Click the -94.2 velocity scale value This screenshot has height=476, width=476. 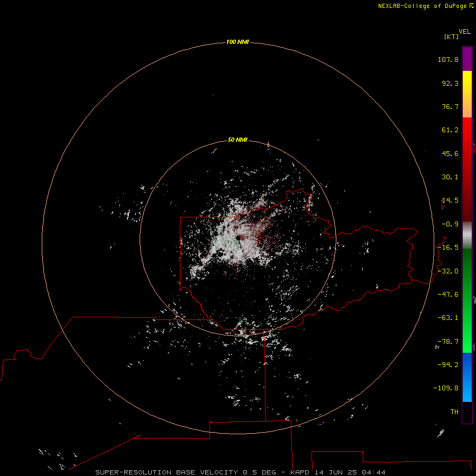click(448, 364)
